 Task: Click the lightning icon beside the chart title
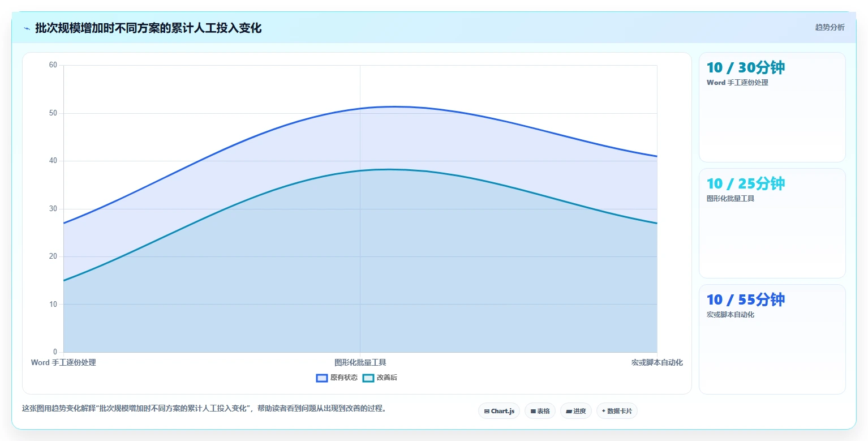27,28
